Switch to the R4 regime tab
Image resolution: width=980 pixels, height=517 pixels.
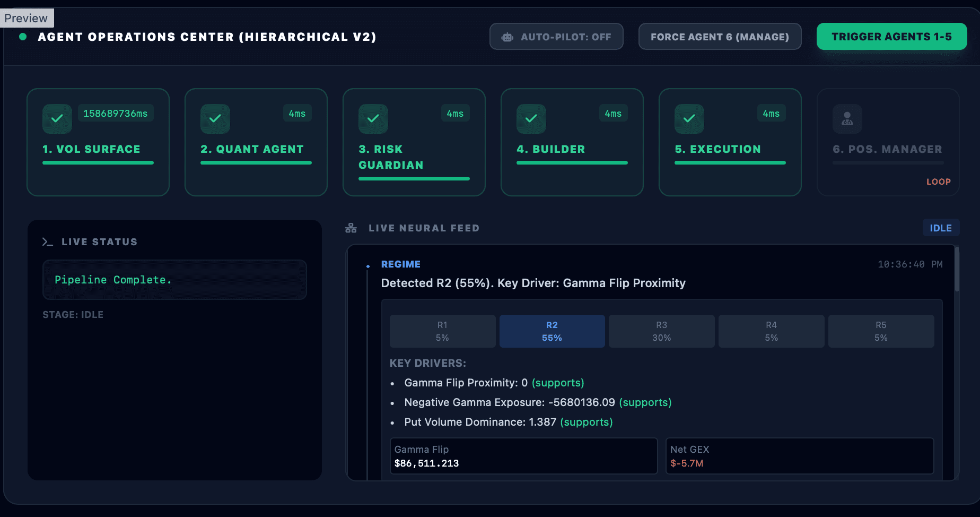(x=771, y=331)
